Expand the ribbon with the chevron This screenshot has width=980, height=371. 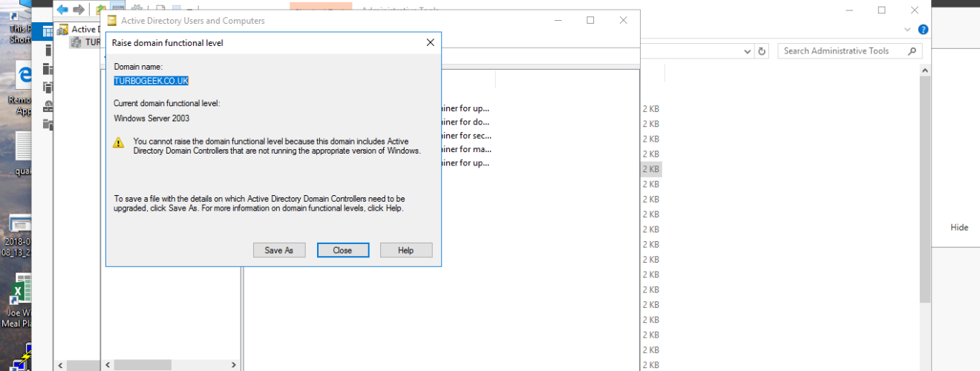(x=907, y=30)
